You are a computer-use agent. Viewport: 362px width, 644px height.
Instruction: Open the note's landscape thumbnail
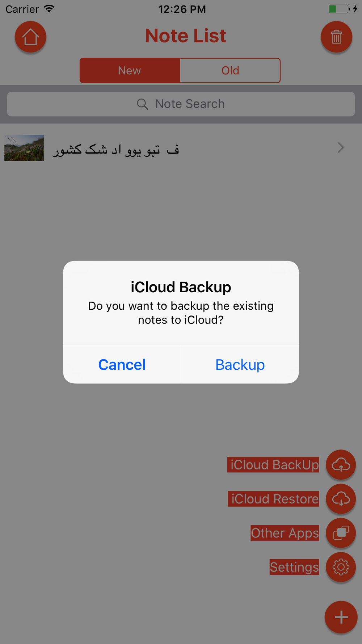24,148
